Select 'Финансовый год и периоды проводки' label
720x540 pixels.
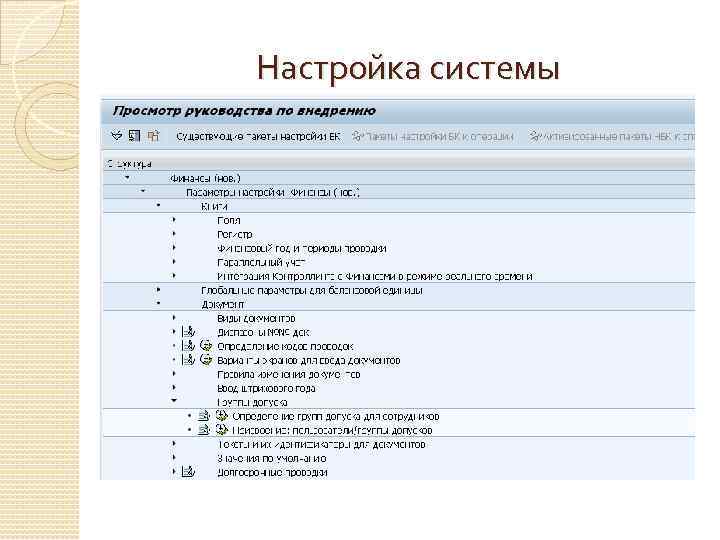(x=302, y=248)
